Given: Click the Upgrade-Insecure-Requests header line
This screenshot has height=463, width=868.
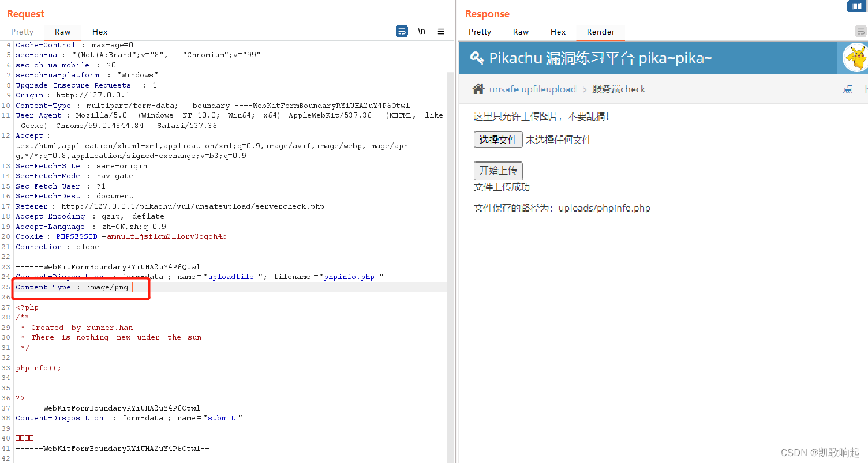Looking at the screenshot, I should click(86, 85).
